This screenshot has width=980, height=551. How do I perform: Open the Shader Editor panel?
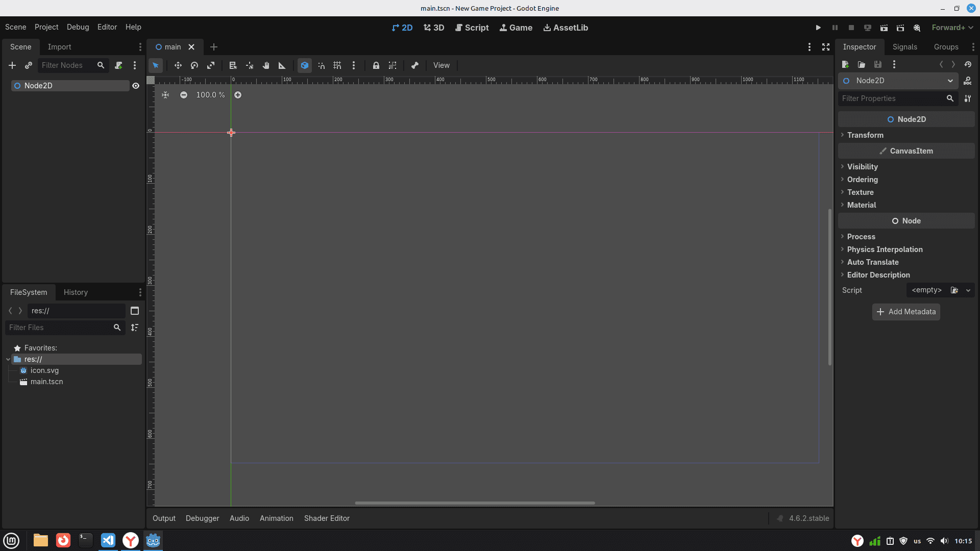pos(327,518)
